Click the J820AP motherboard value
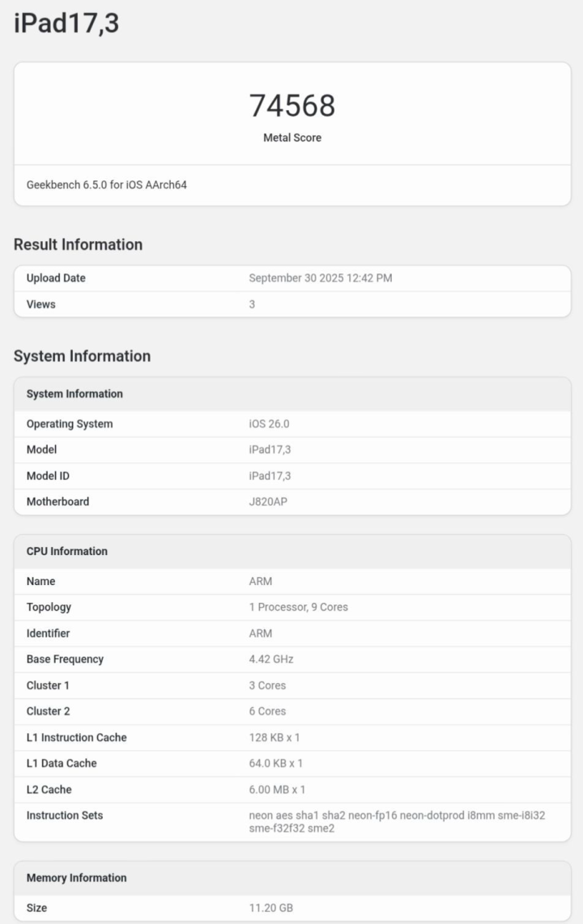 tap(268, 502)
